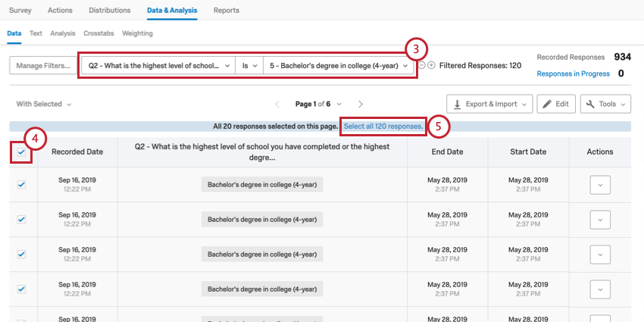Viewport: 644px width, 322px height.
Task: Go to previous page using left arrow
Action: (277, 104)
